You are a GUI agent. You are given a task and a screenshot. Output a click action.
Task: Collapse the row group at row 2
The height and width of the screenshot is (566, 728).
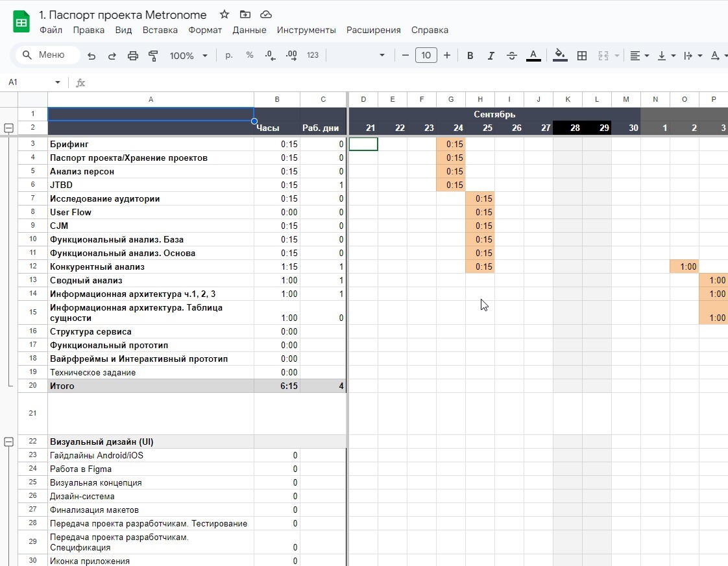[x=9, y=128]
